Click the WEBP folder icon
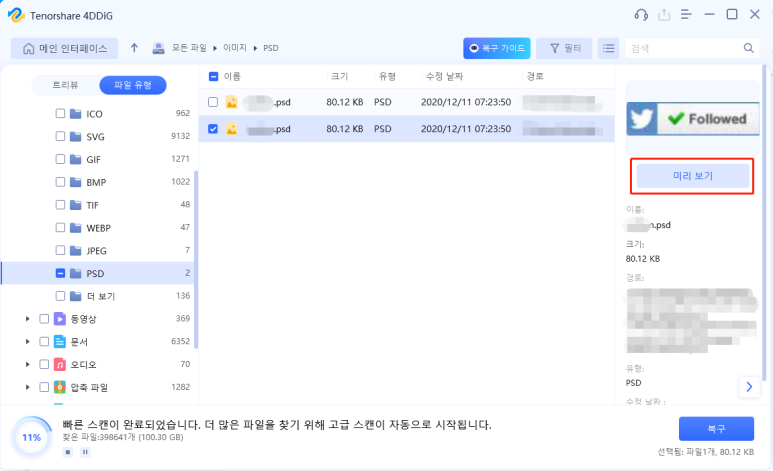The image size is (773, 471). coord(75,227)
